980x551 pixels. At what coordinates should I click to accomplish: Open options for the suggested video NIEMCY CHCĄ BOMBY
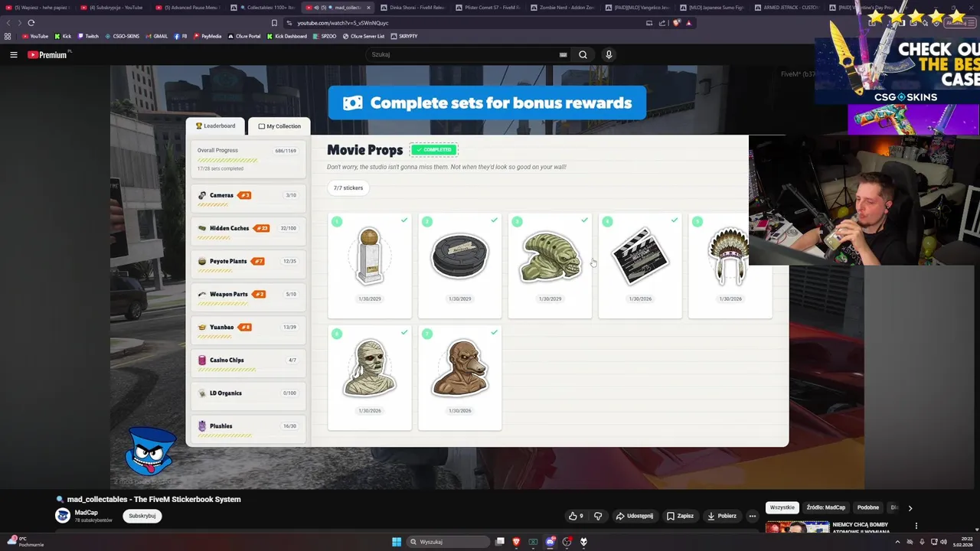click(x=916, y=526)
